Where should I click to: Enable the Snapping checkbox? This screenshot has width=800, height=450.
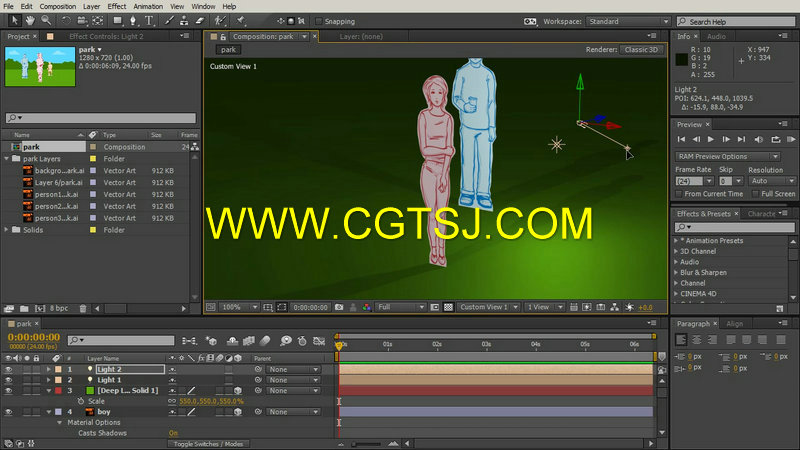319,21
